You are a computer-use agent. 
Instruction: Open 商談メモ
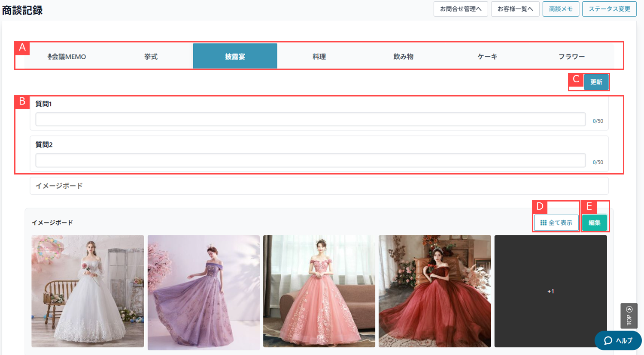(x=561, y=9)
